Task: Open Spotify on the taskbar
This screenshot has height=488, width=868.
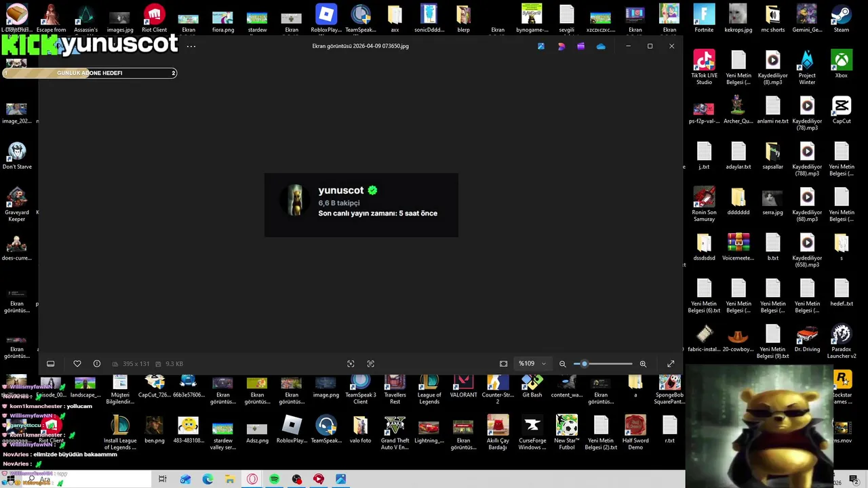Action: point(274,479)
